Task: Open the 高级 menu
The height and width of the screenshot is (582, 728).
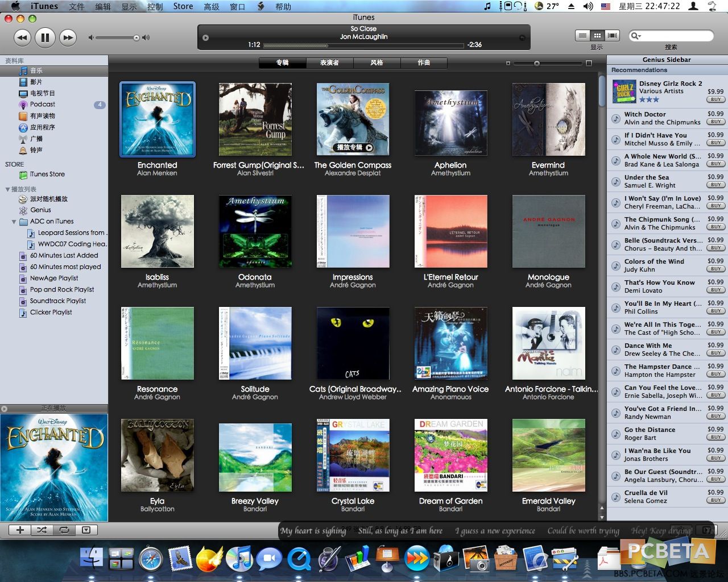Action: click(x=212, y=6)
